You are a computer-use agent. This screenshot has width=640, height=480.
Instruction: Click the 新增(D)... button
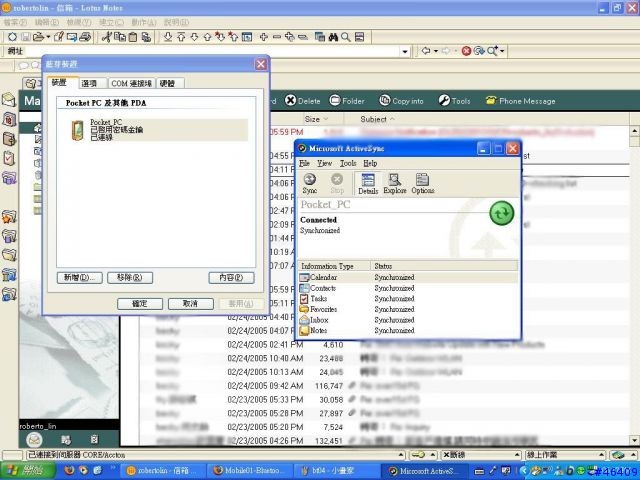coord(80,278)
